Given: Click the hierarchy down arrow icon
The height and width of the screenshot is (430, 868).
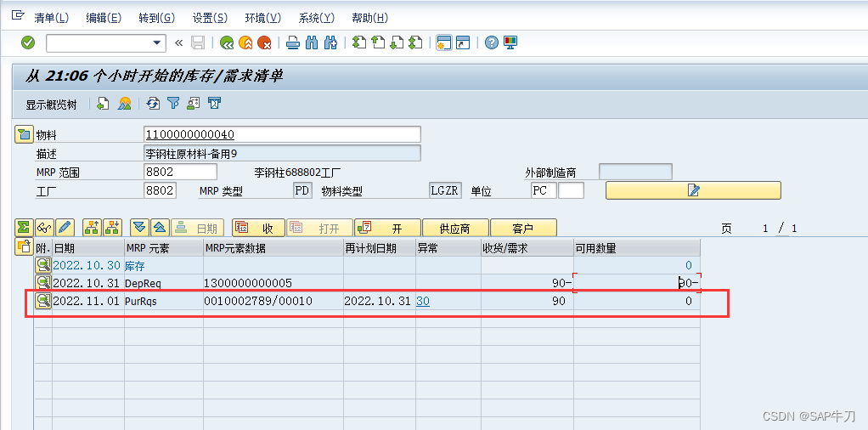Looking at the screenshot, I should pyautogui.click(x=112, y=228).
